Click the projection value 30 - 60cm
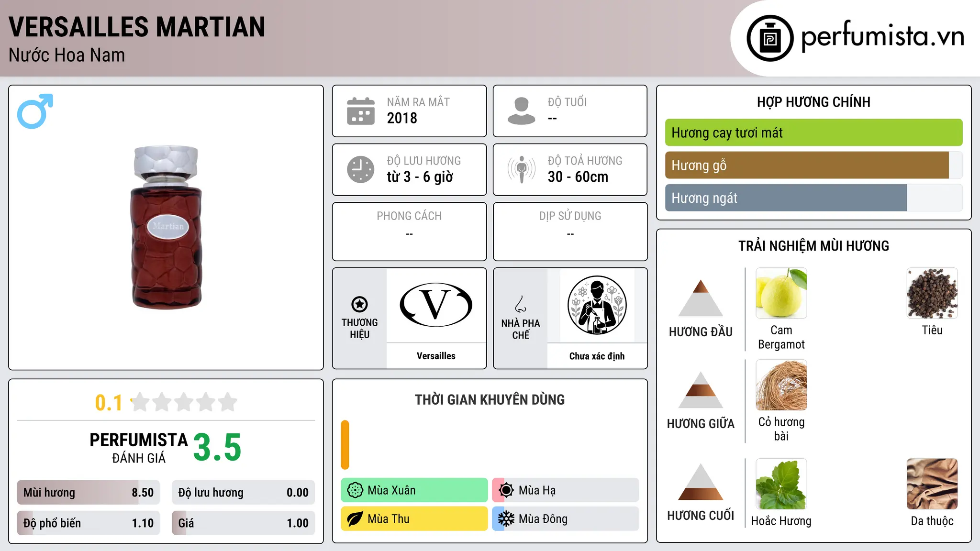 tap(578, 177)
